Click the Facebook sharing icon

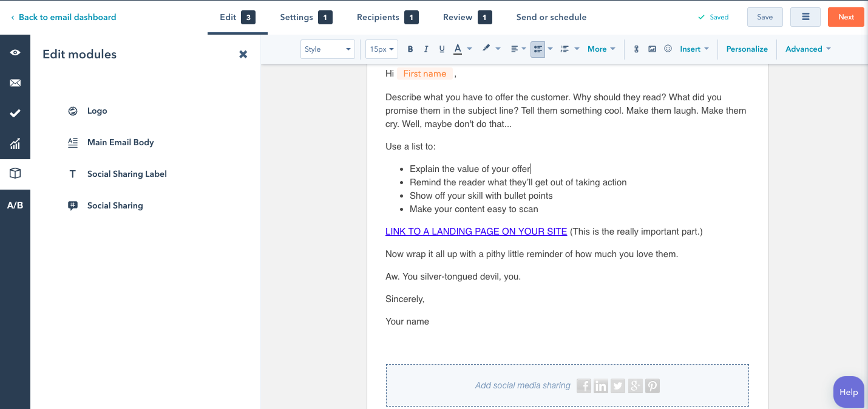point(584,385)
